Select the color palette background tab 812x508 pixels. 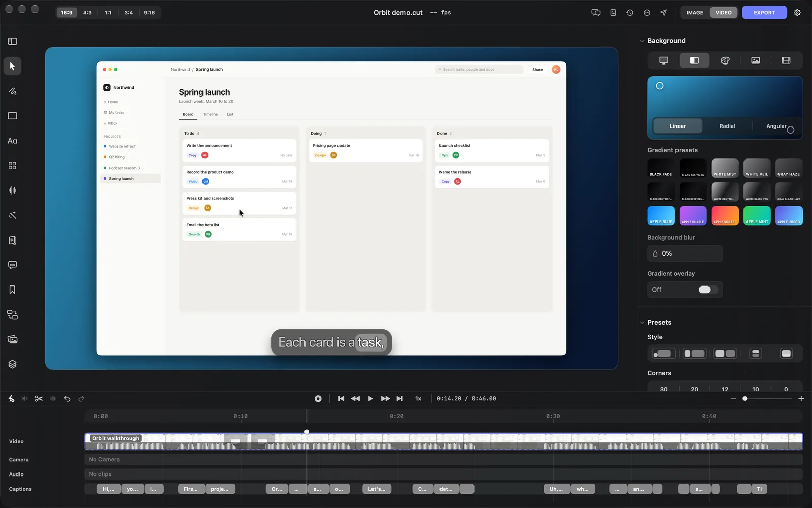click(725, 60)
